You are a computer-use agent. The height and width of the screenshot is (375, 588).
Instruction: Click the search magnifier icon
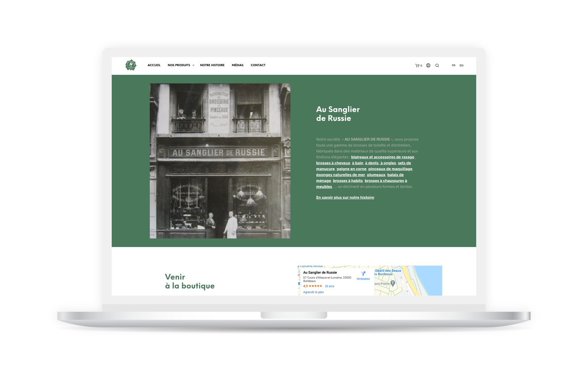[x=437, y=66]
